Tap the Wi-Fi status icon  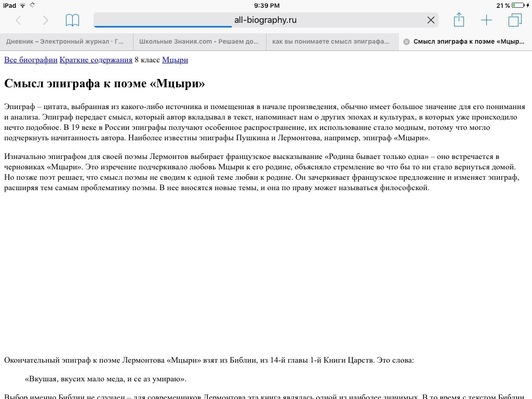tap(22, 5)
